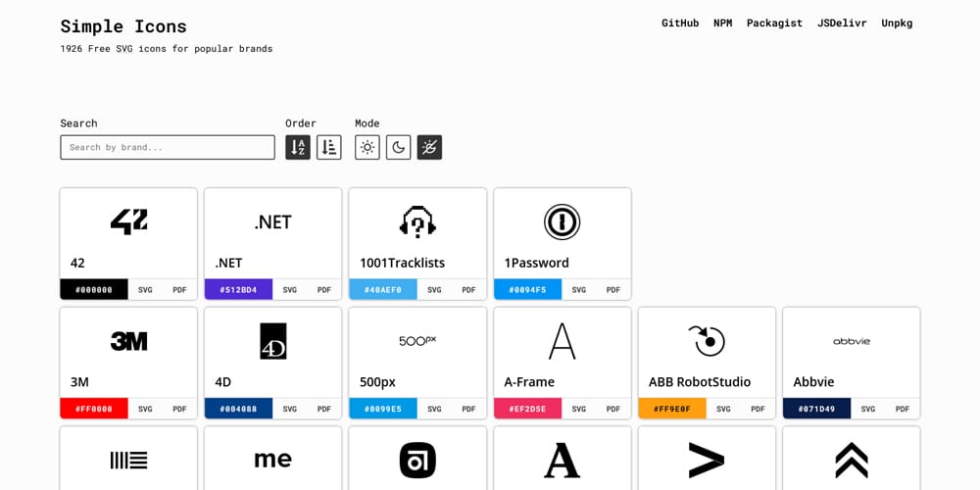The height and width of the screenshot is (490, 980).
Task: Click the ABB RobotStudio brand icon
Action: coord(707,341)
